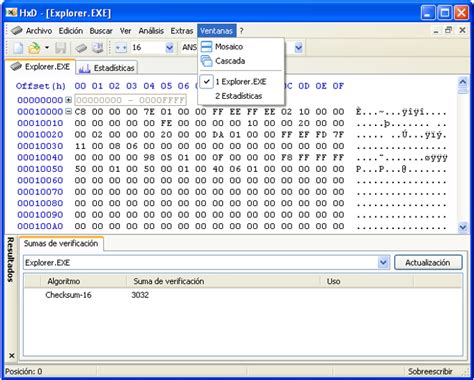Click the open RAM icon in toolbar
Screen dimensions: 474x380
tap(98, 48)
